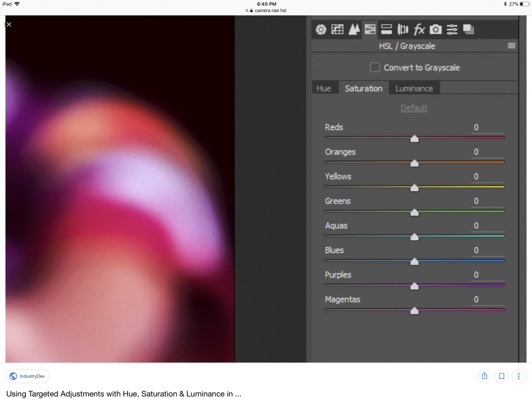
Task: Click the HSL / Grayscale panel title
Action: [407, 46]
